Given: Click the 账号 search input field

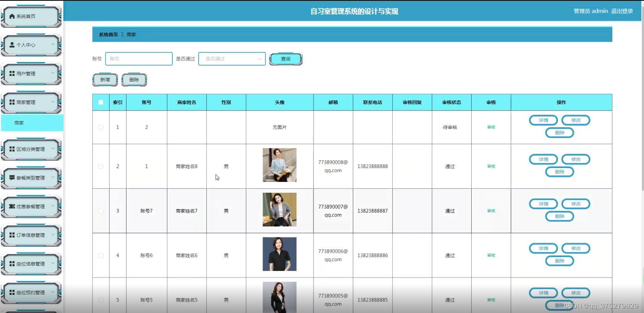Looking at the screenshot, I should coord(139,59).
